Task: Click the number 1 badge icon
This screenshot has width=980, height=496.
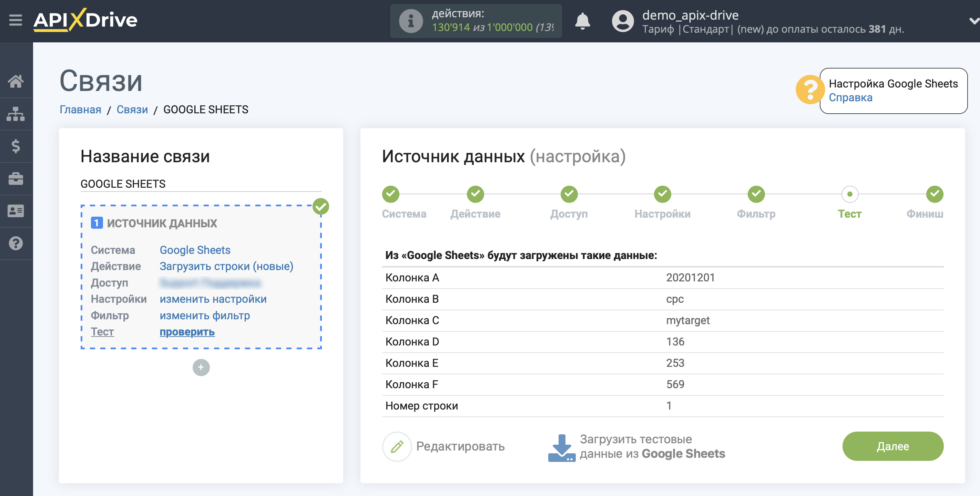Action: pyautogui.click(x=96, y=223)
